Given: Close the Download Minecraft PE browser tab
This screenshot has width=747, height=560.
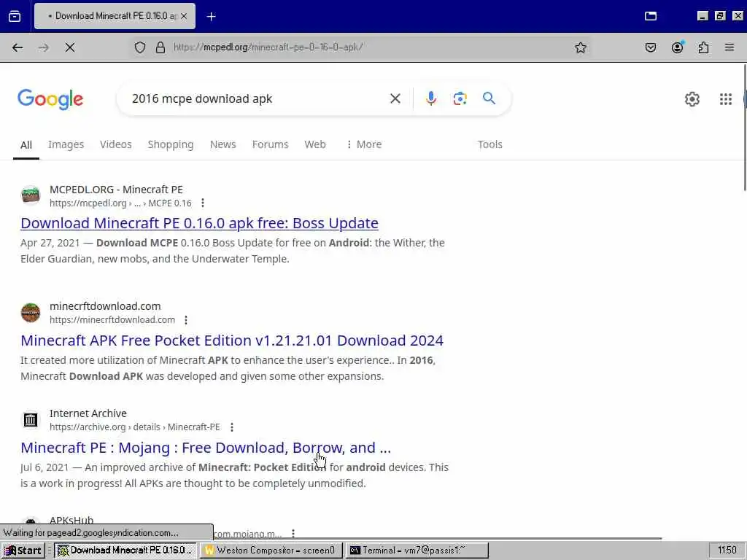Looking at the screenshot, I should click(x=184, y=16).
